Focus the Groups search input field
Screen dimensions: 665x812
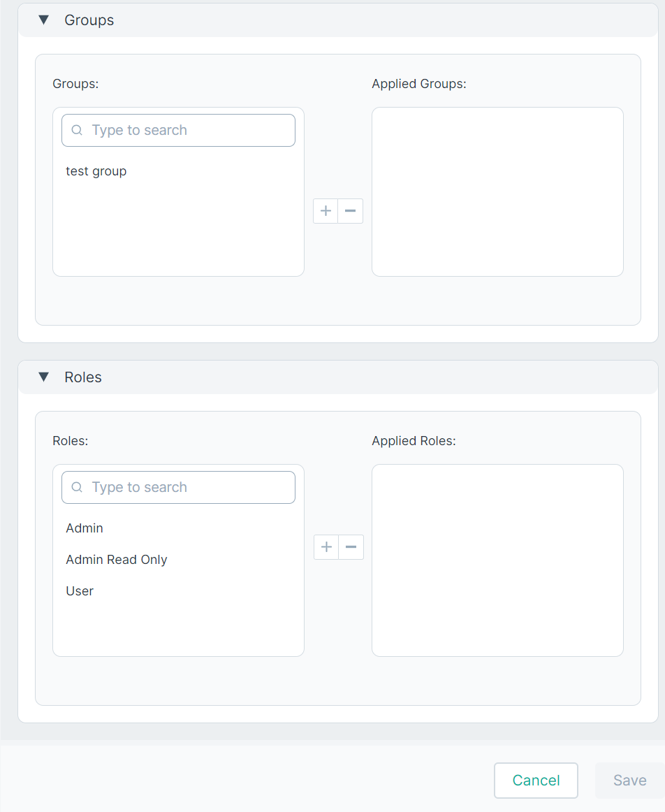[x=179, y=131]
